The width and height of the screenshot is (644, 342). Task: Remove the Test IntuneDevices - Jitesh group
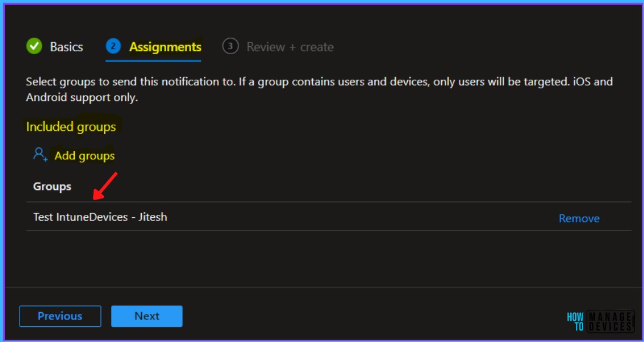pos(579,218)
